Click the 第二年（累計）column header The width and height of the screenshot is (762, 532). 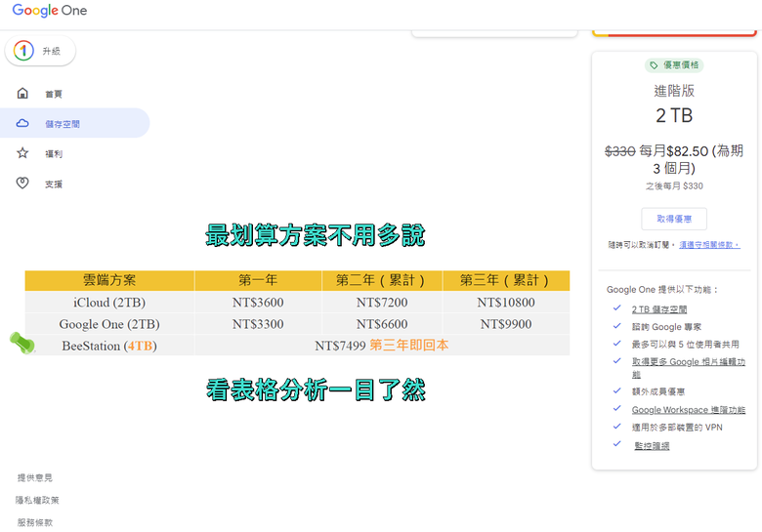point(382,280)
